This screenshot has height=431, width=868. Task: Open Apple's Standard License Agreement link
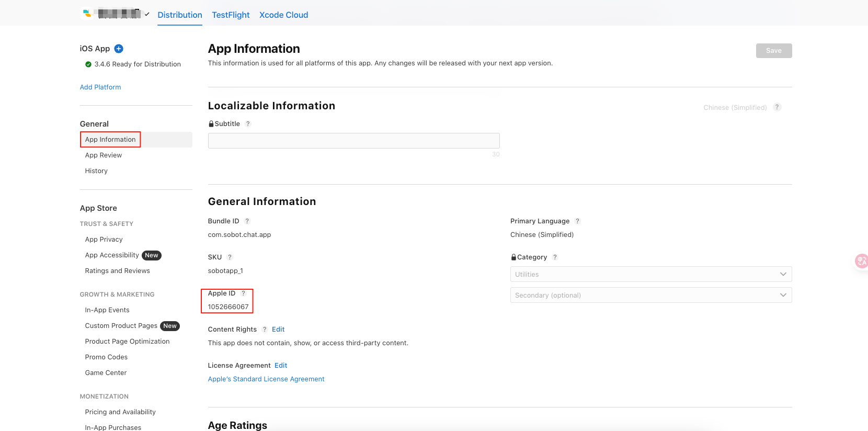266,379
